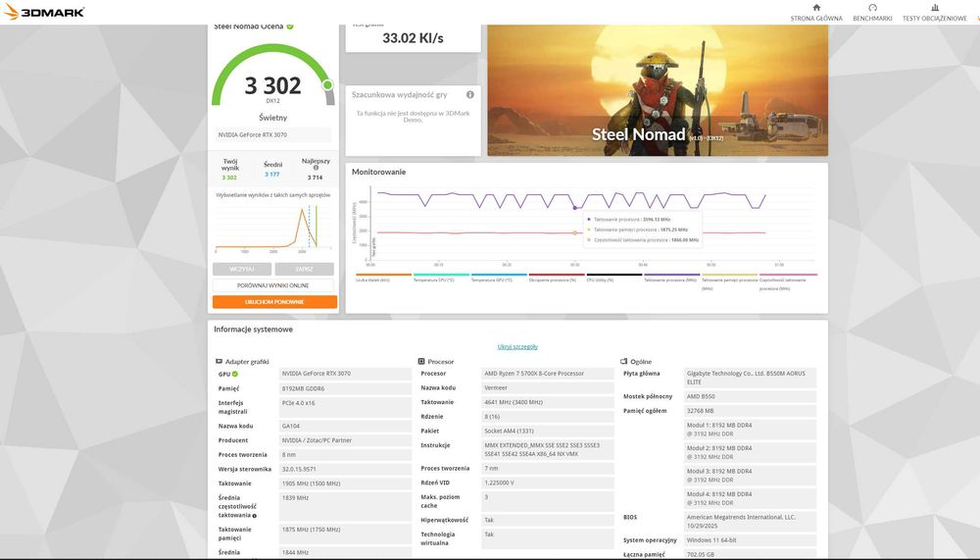Select NVIDIA GeForce RTX 3070 field under score
The width and height of the screenshot is (980, 560).
[273, 134]
